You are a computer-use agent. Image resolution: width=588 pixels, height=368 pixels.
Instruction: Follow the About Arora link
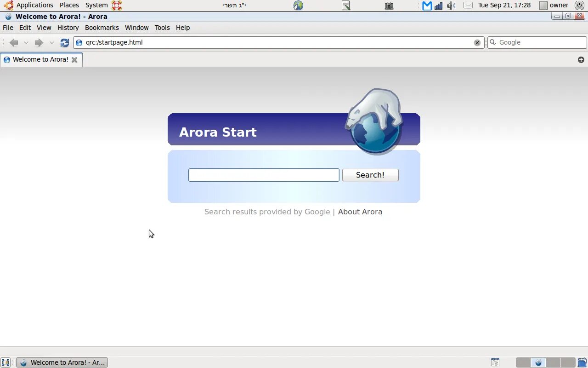click(360, 212)
